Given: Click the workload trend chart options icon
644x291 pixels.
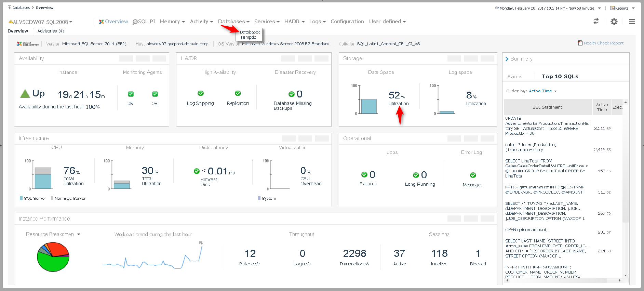Looking at the screenshot, I should tap(201, 243).
